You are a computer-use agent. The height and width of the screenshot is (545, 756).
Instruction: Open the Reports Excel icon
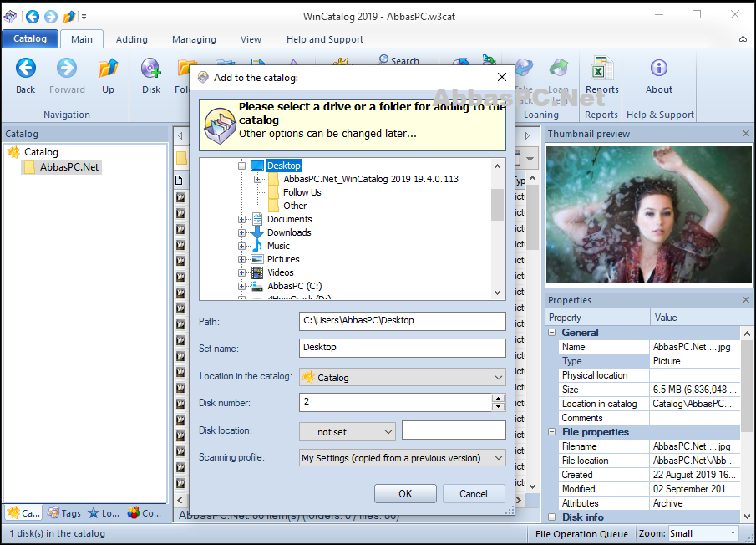[601, 68]
